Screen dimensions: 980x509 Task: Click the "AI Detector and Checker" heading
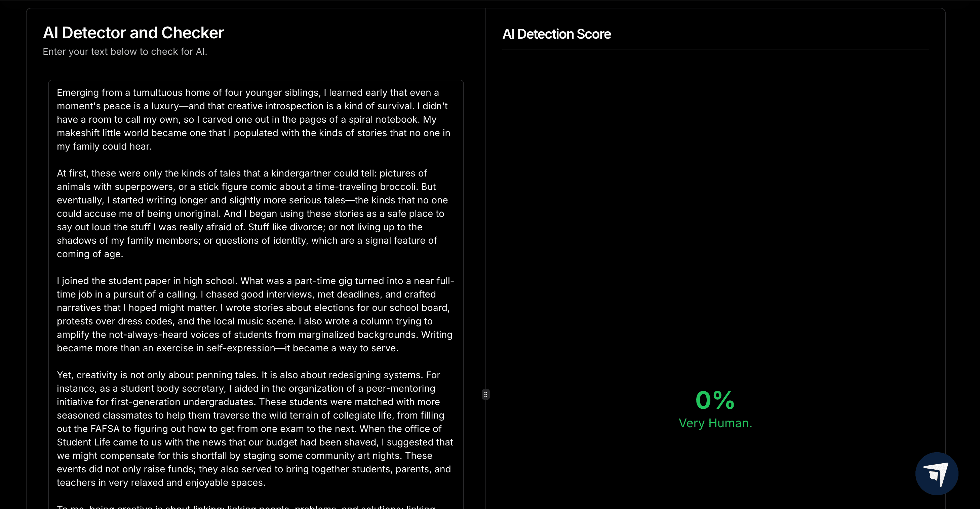pyautogui.click(x=133, y=33)
